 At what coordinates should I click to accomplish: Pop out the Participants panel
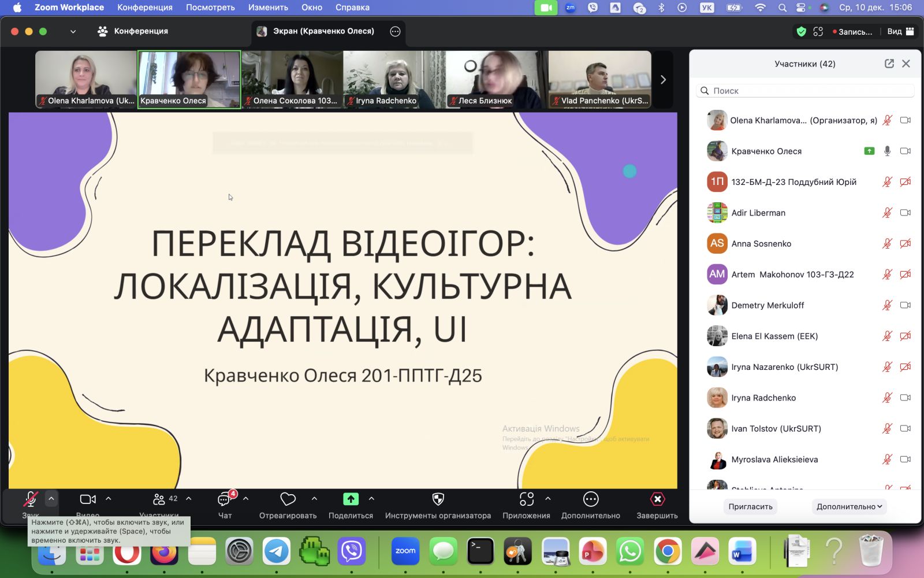pos(889,64)
